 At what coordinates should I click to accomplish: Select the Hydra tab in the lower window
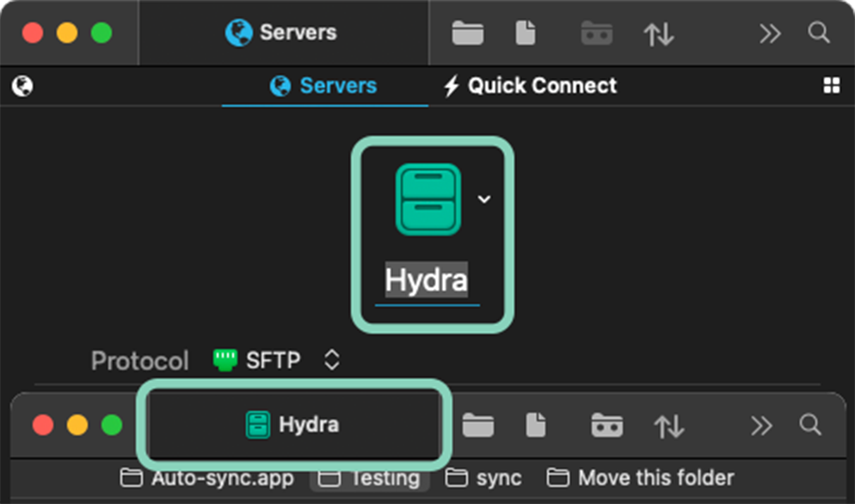point(293,424)
